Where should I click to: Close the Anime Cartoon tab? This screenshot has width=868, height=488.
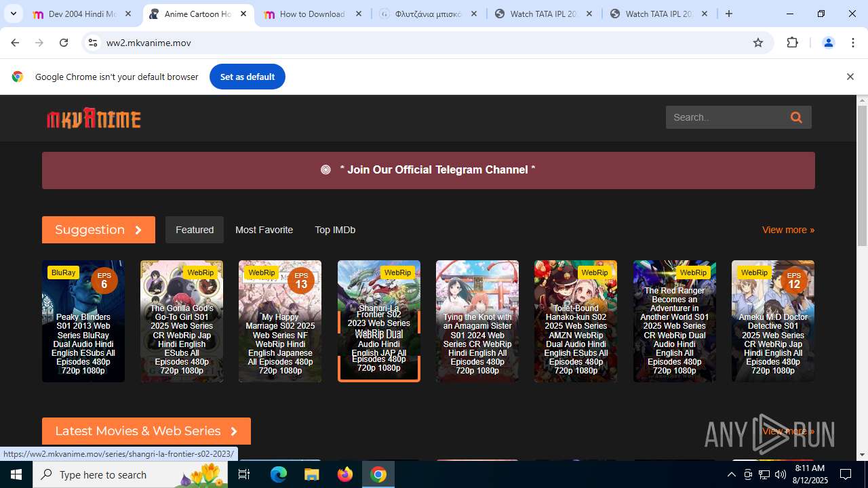(x=243, y=14)
